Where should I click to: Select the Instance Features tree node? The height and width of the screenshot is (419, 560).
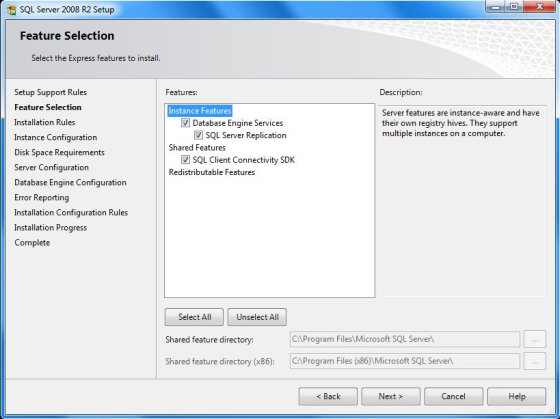(200, 111)
